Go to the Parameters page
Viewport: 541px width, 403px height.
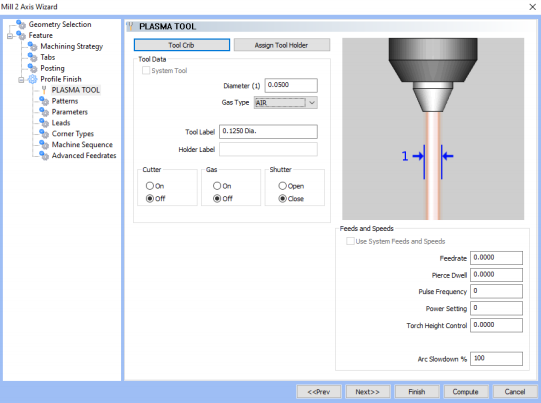pyautogui.click(x=70, y=112)
